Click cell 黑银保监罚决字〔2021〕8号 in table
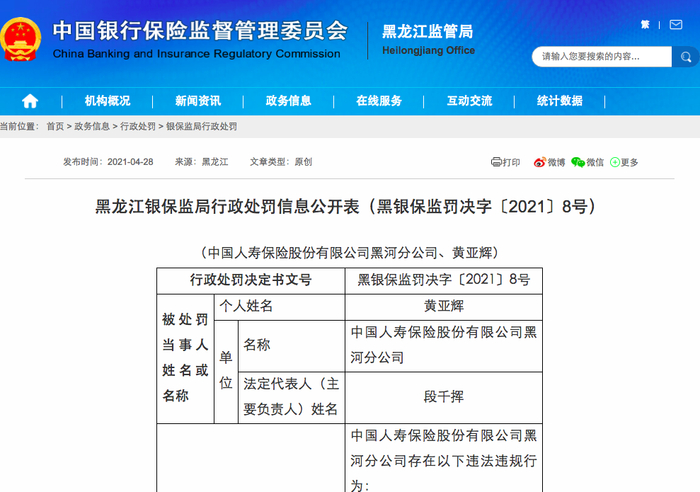The height and width of the screenshot is (492, 700). click(x=444, y=280)
